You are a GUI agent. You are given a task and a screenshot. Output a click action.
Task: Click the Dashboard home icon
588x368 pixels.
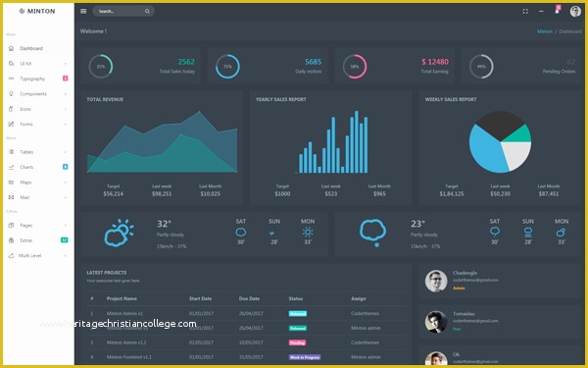[11, 48]
